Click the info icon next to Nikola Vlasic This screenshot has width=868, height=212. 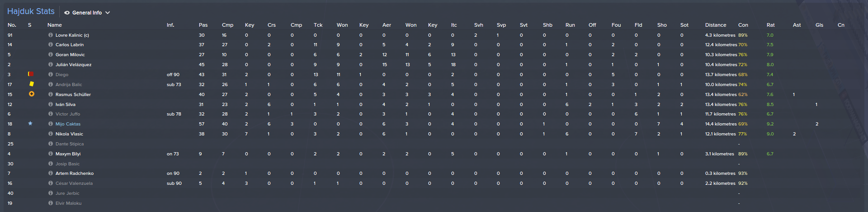(x=51, y=134)
